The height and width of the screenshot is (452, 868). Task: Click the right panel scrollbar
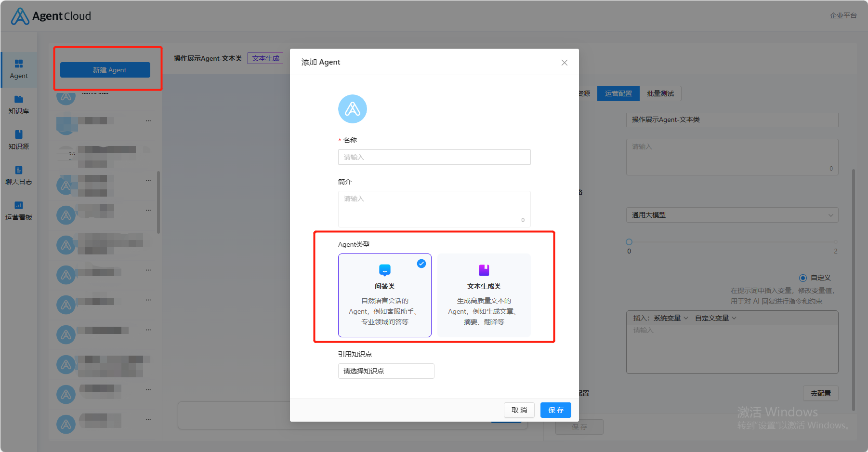pyautogui.click(x=854, y=289)
